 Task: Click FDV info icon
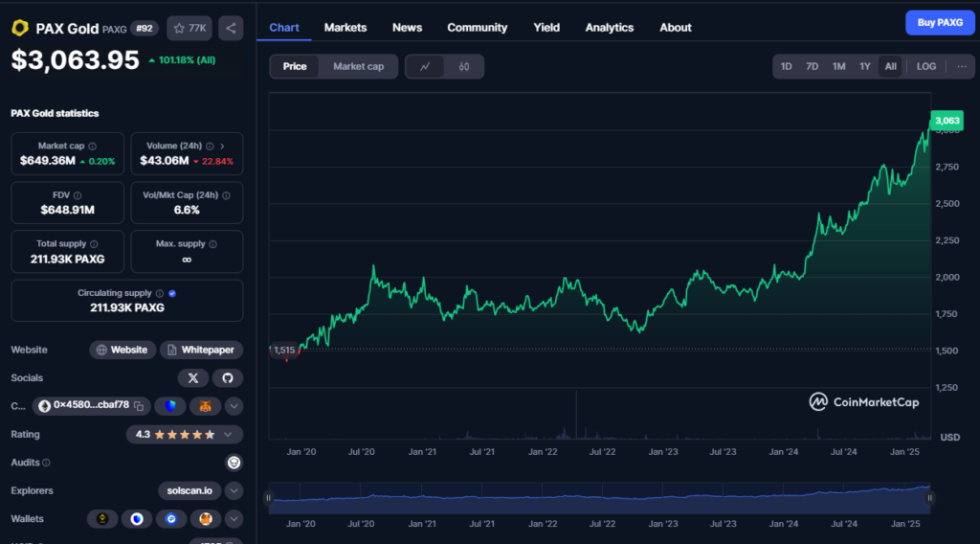[78, 195]
